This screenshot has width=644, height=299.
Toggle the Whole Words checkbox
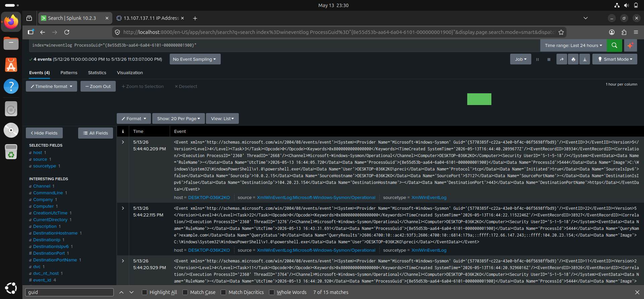point(272,292)
